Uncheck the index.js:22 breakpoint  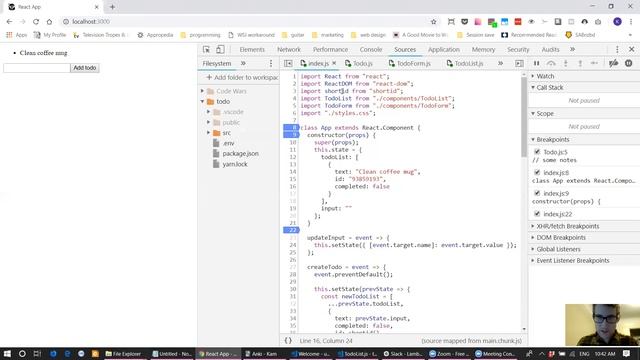pos(537,213)
